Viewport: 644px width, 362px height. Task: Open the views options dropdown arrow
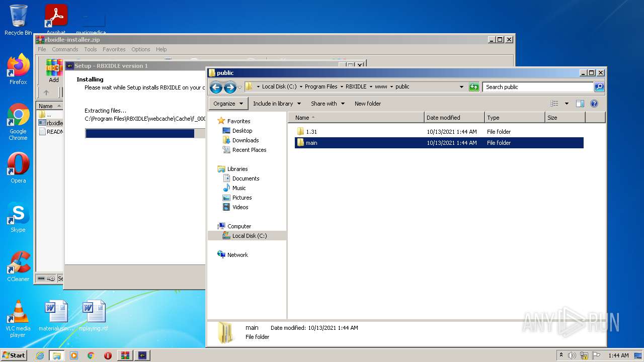pyautogui.click(x=567, y=104)
